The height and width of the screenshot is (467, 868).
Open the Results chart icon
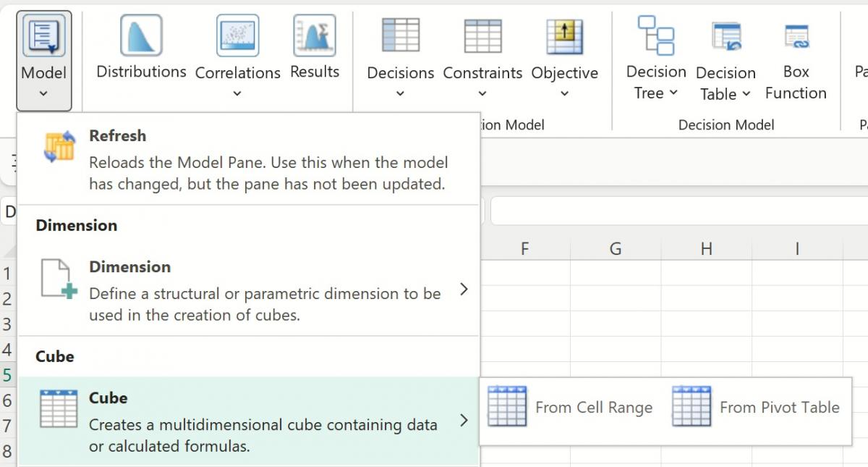pos(315,36)
